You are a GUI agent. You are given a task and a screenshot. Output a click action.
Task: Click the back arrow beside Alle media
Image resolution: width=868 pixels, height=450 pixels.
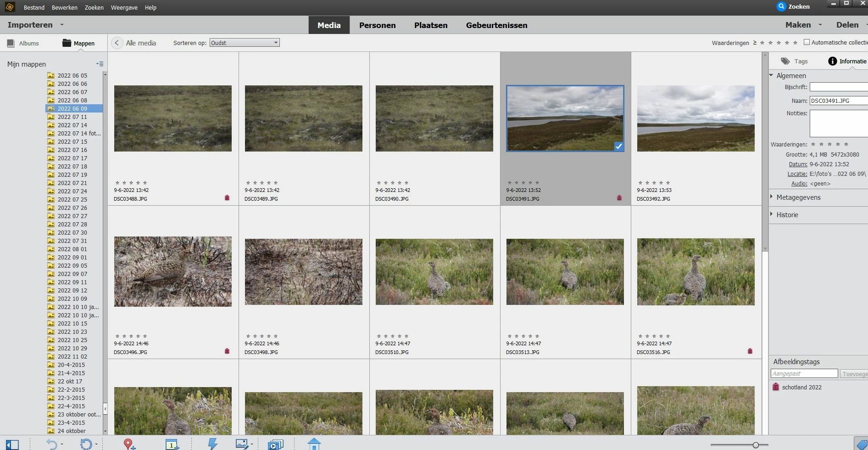click(117, 43)
